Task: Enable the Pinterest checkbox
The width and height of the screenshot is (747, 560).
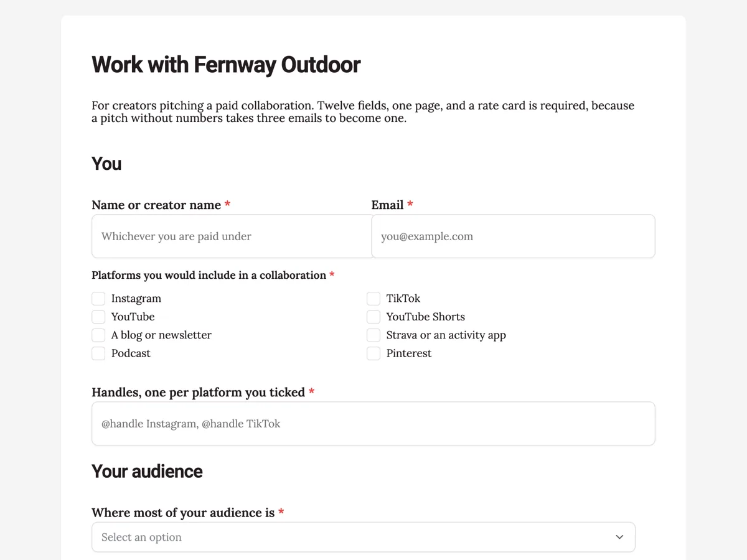Action: click(x=374, y=353)
